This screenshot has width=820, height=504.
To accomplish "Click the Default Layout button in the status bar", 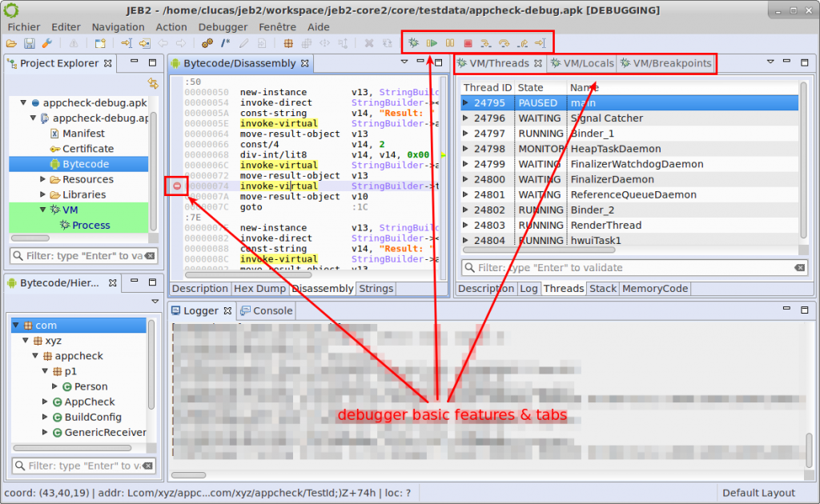I will (x=758, y=493).
